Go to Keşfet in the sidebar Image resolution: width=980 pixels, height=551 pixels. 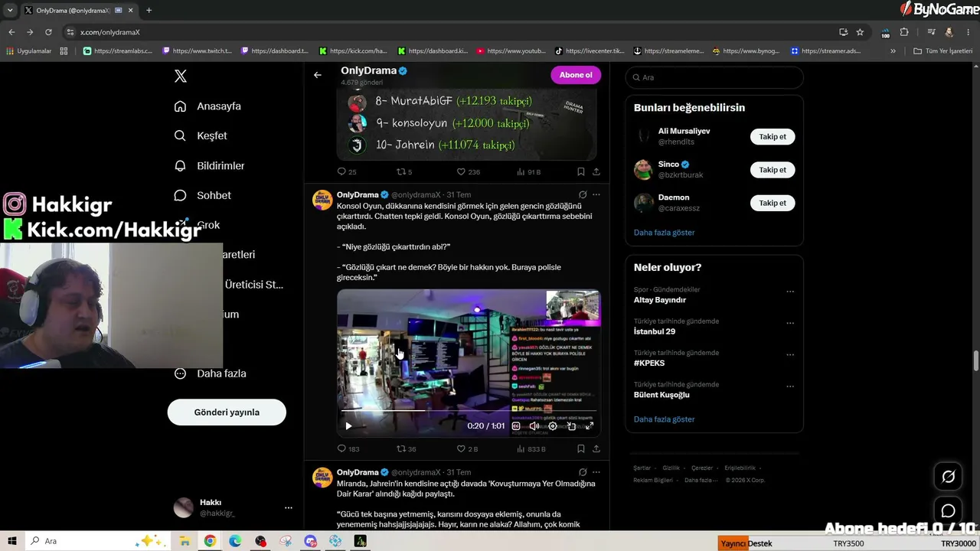201,135
